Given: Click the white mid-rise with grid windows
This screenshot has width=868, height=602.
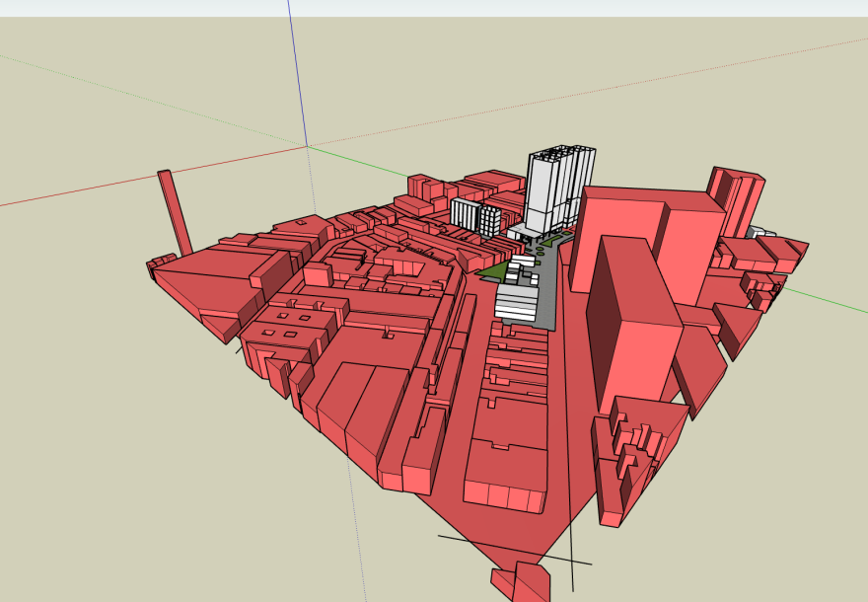Looking at the screenshot, I should tap(490, 220).
